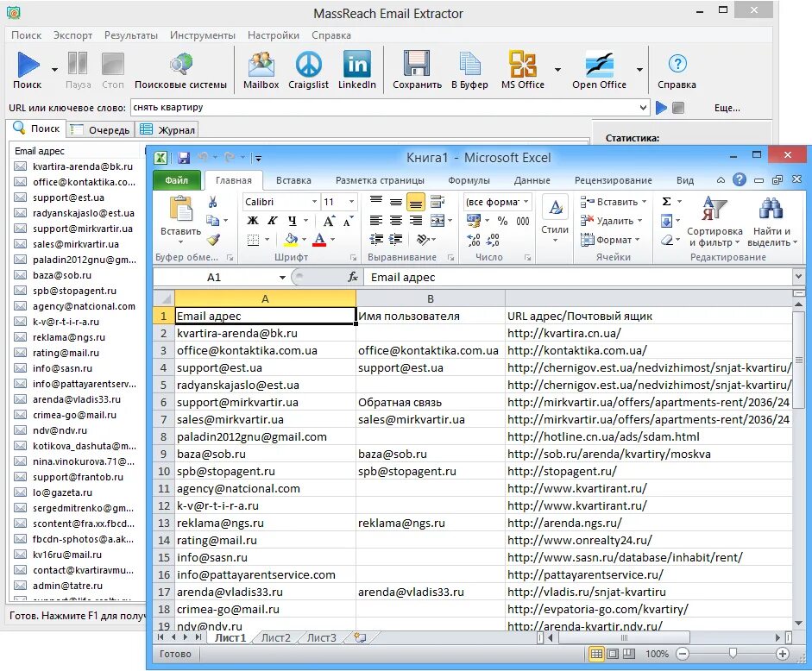Select column A header in Excel
812x671 pixels.
tap(265, 298)
